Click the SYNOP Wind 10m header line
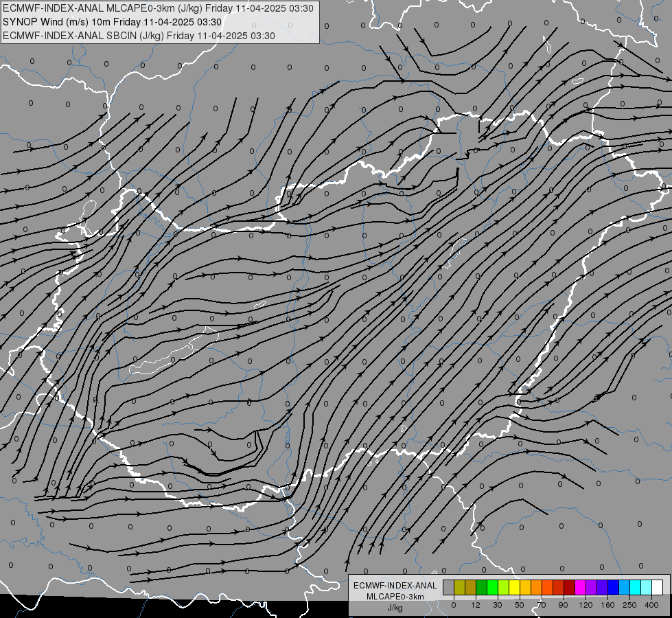This screenshot has height=618, width=672. coord(113,22)
